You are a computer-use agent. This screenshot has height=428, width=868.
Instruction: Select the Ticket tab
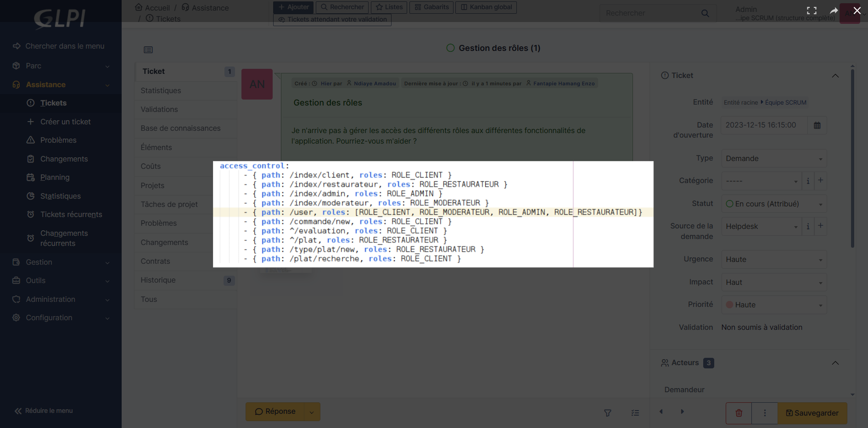coord(185,72)
